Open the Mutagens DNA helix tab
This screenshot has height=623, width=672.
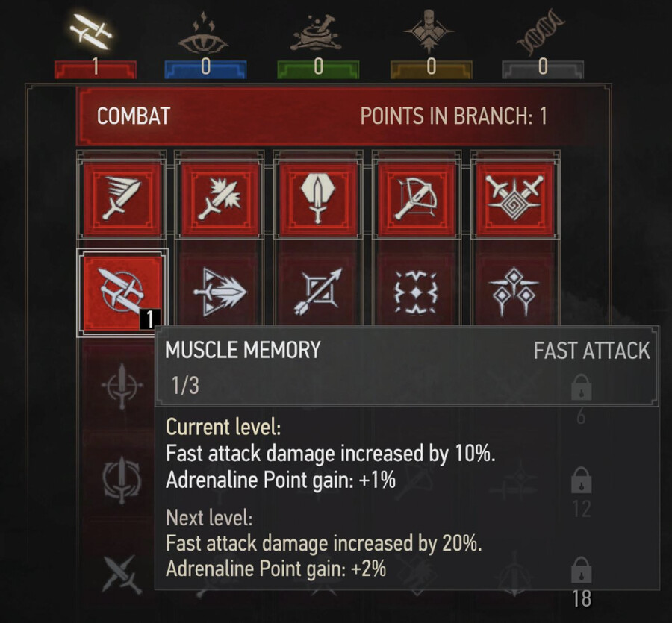[541, 34]
